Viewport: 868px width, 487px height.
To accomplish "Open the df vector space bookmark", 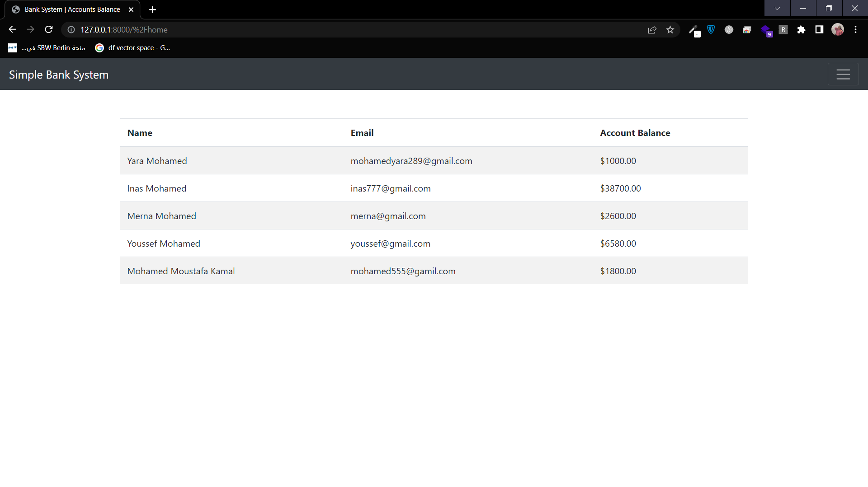I will [132, 47].
